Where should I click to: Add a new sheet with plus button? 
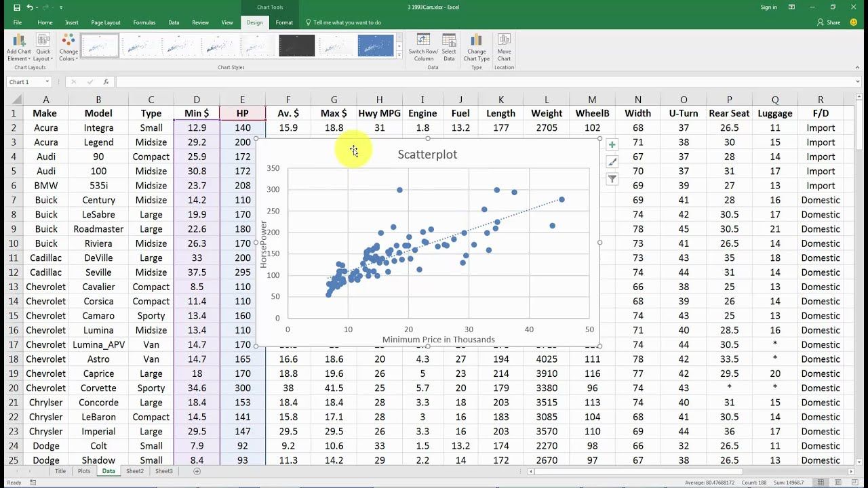pos(197,471)
